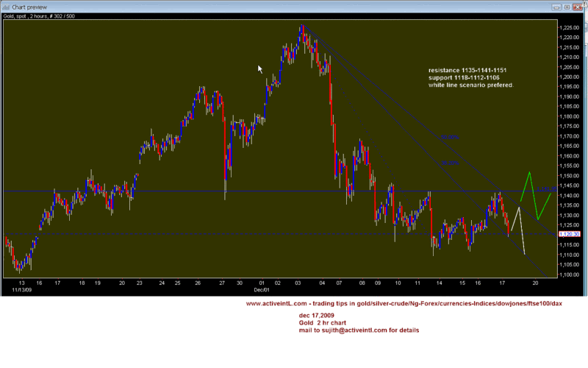Click the 'Chart preview' title text
Viewport: 588px width, 368px height.
pyautogui.click(x=29, y=7)
